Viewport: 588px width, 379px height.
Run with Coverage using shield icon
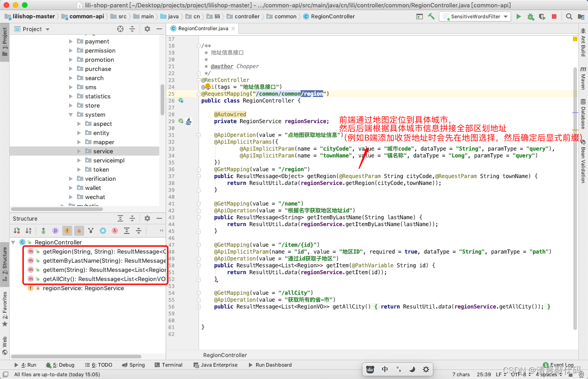(x=542, y=16)
